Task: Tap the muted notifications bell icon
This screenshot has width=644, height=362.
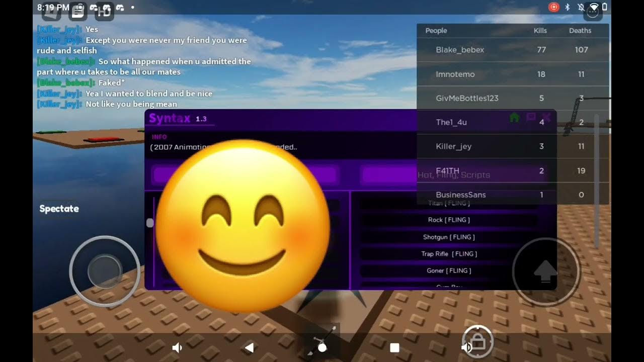Action: 581,7
